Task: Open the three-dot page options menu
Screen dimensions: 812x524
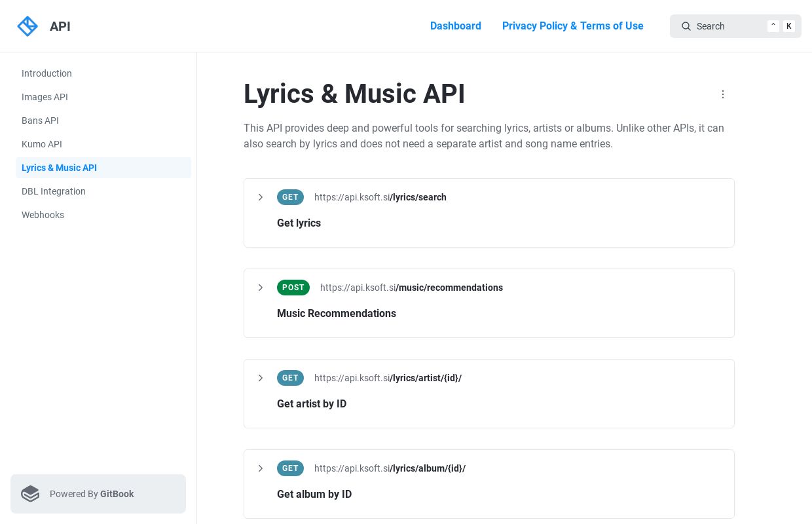Action: pos(723,94)
